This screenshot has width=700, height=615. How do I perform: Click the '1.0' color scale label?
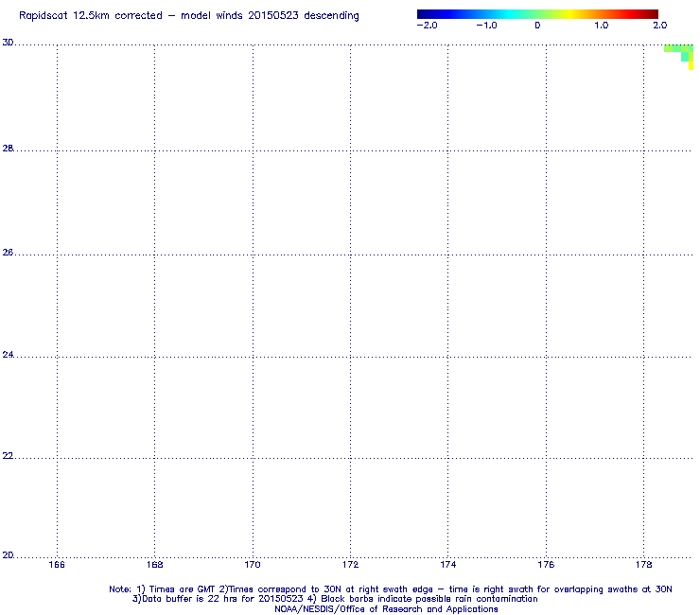602,26
